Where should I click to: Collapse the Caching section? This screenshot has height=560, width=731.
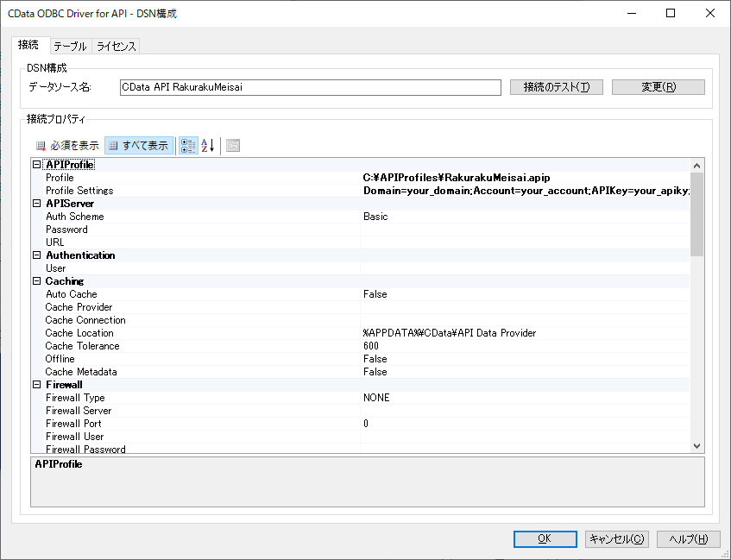[37, 281]
